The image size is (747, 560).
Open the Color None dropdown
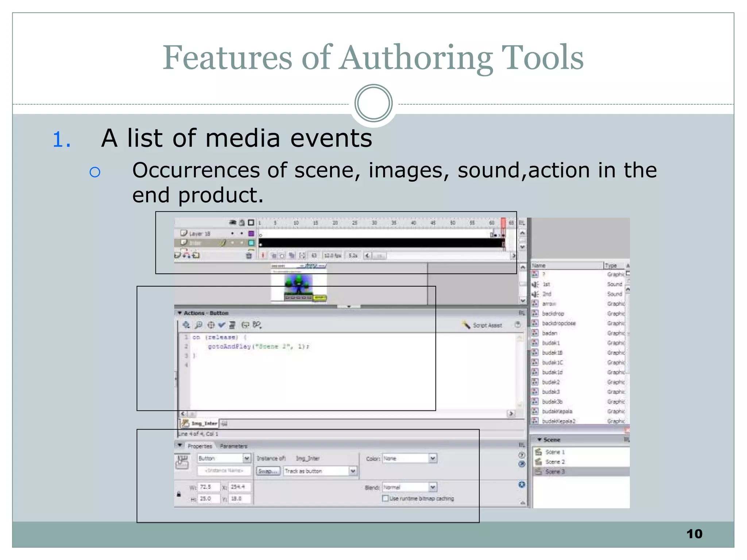point(410,458)
